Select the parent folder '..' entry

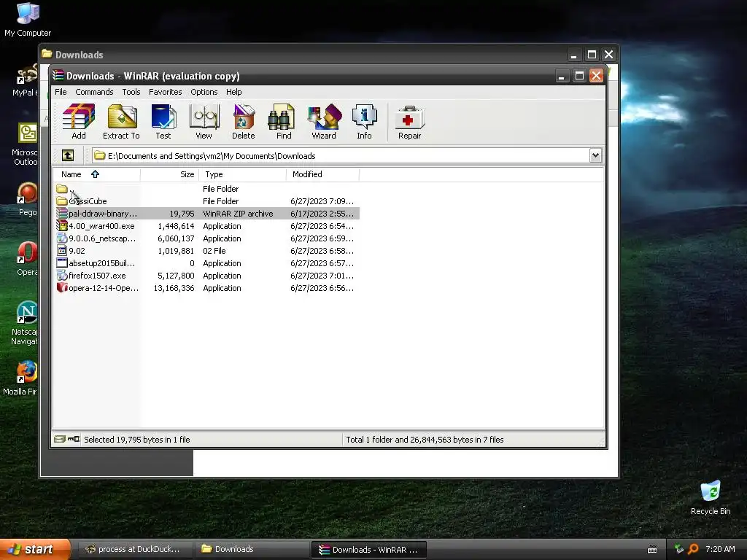click(x=62, y=189)
